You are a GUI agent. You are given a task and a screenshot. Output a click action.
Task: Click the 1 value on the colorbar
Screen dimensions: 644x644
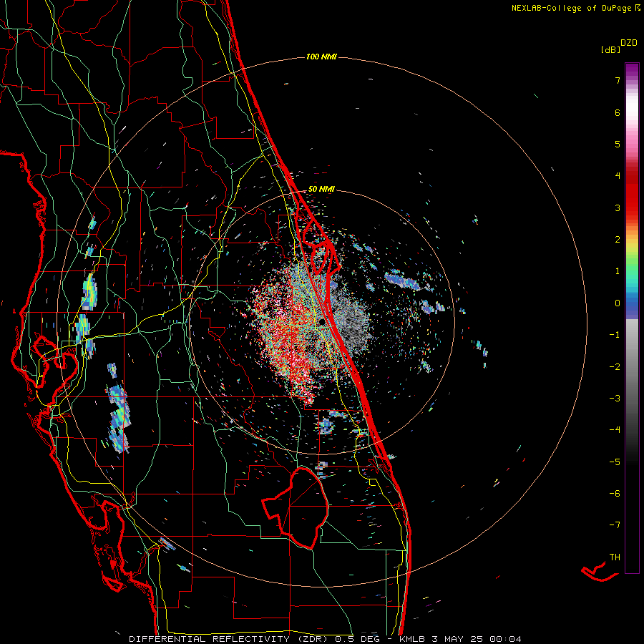coord(618,271)
